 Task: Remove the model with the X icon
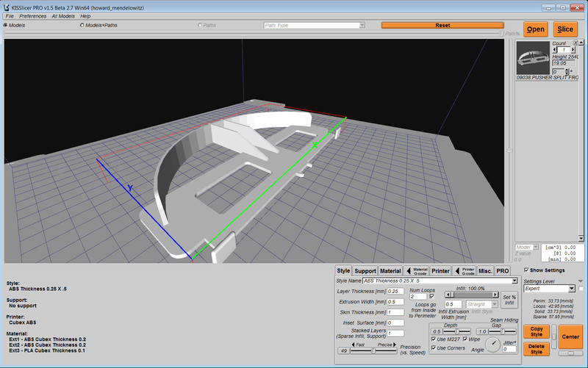(576, 43)
